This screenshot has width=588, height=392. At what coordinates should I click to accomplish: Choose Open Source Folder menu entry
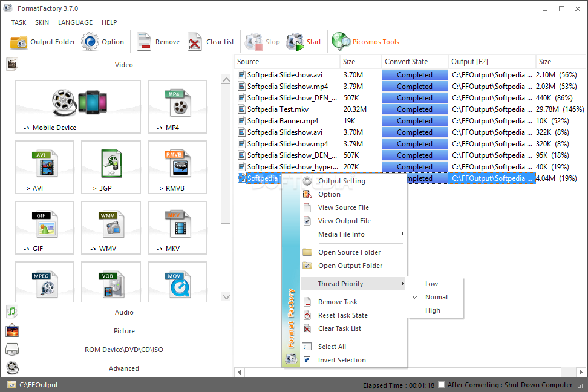[x=353, y=252]
